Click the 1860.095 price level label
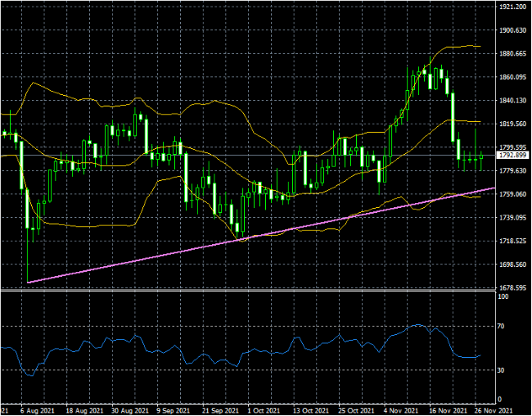The width and height of the screenshot is (532, 416). (512, 77)
